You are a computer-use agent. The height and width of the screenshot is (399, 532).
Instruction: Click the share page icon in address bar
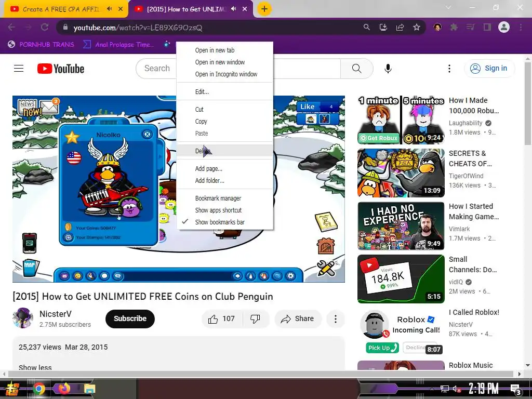click(x=400, y=27)
